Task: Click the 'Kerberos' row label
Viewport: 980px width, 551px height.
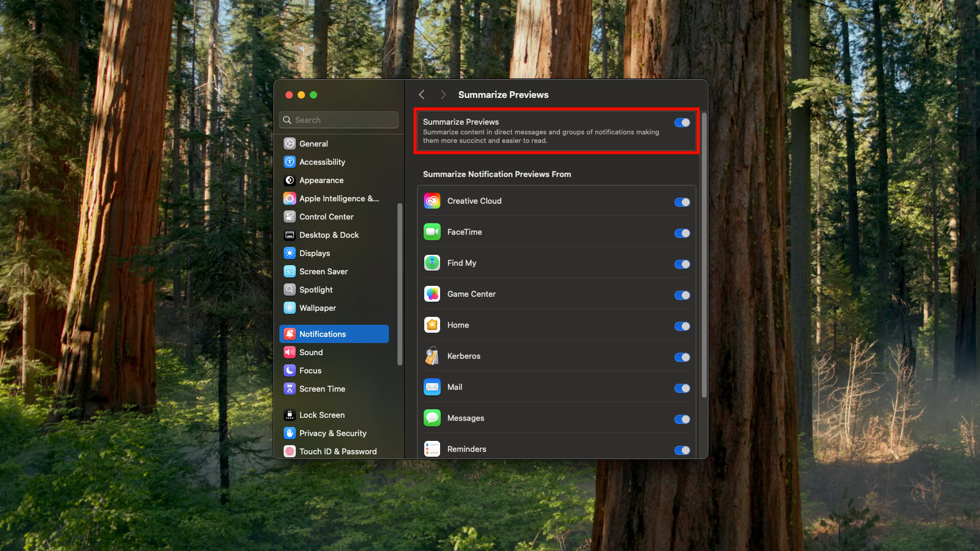Action: pyautogui.click(x=464, y=356)
